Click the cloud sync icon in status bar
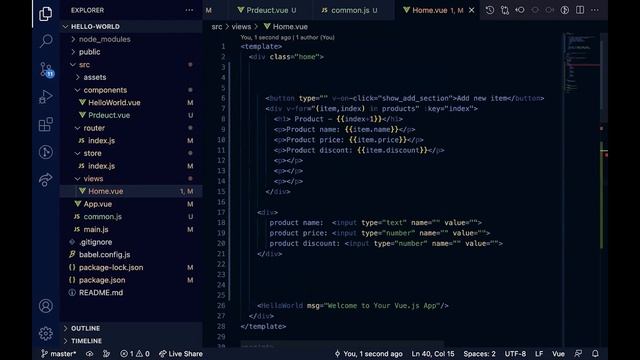The width and height of the screenshot is (640, 360). point(89,354)
